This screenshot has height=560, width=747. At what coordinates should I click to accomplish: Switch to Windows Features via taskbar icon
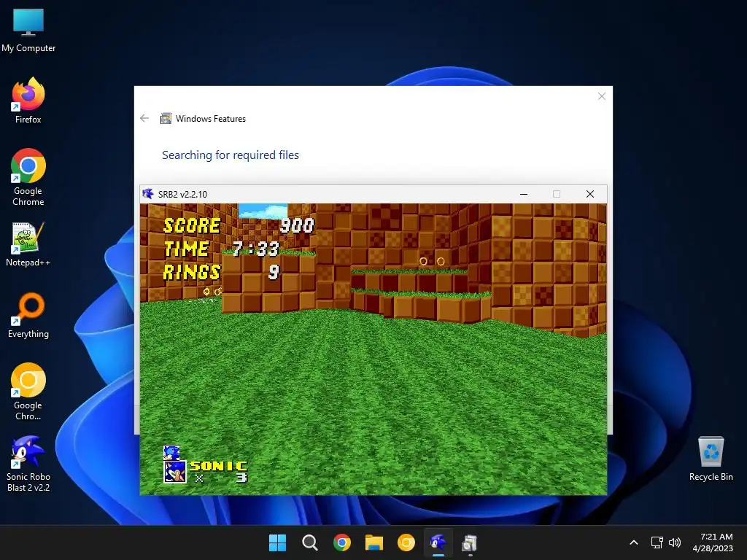[470, 542]
